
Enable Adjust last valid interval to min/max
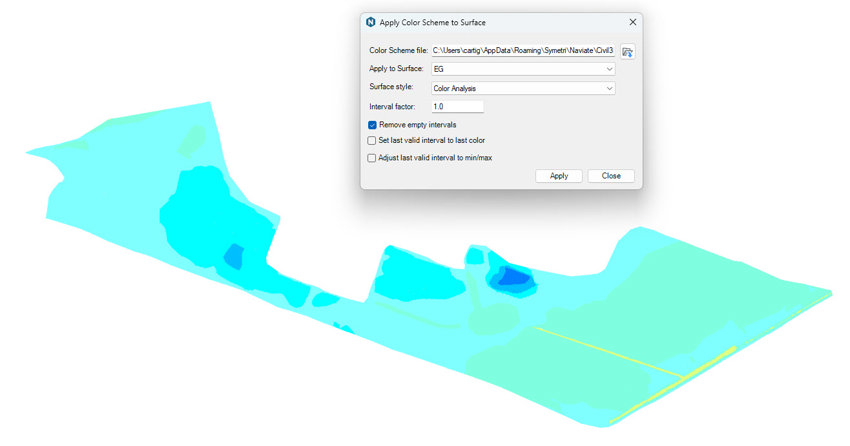pos(372,158)
